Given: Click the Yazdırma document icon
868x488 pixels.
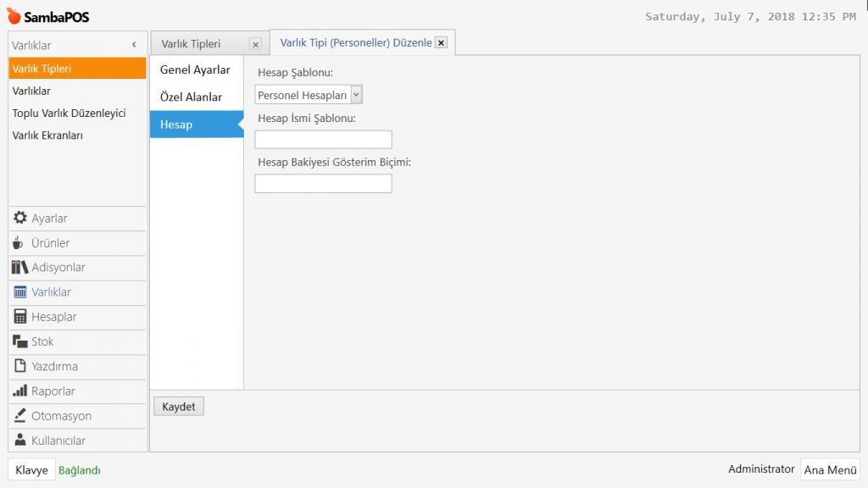Looking at the screenshot, I should pos(20,366).
